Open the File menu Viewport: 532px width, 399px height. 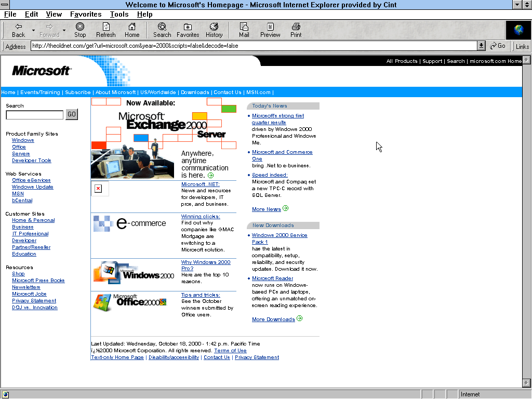pyautogui.click(x=10, y=14)
